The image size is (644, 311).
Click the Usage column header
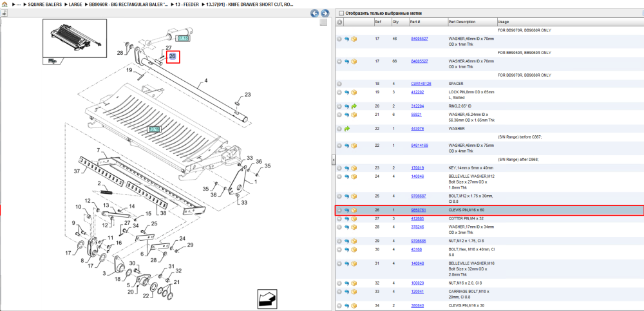tap(570, 22)
